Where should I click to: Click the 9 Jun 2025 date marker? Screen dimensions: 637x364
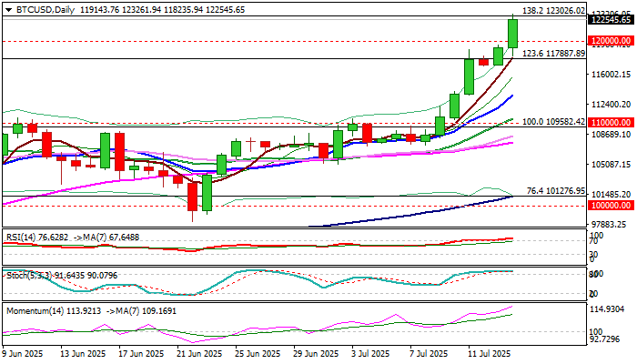[23, 353]
